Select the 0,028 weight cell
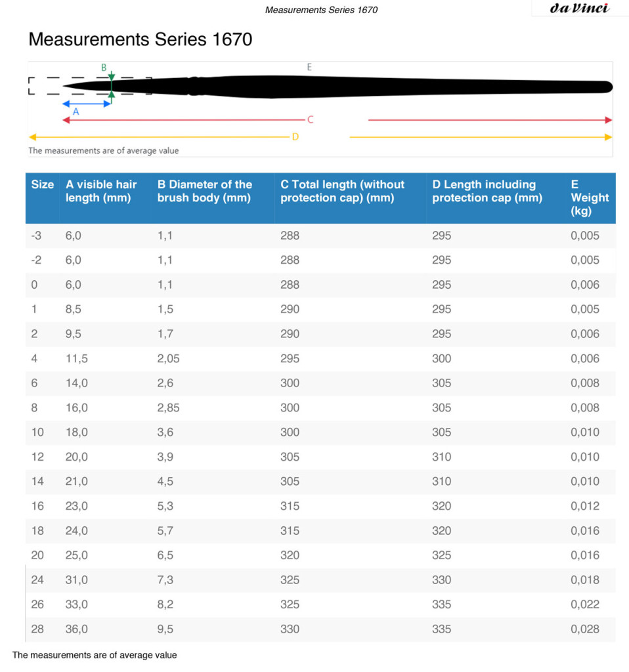This screenshot has height=672, width=629. point(584,629)
